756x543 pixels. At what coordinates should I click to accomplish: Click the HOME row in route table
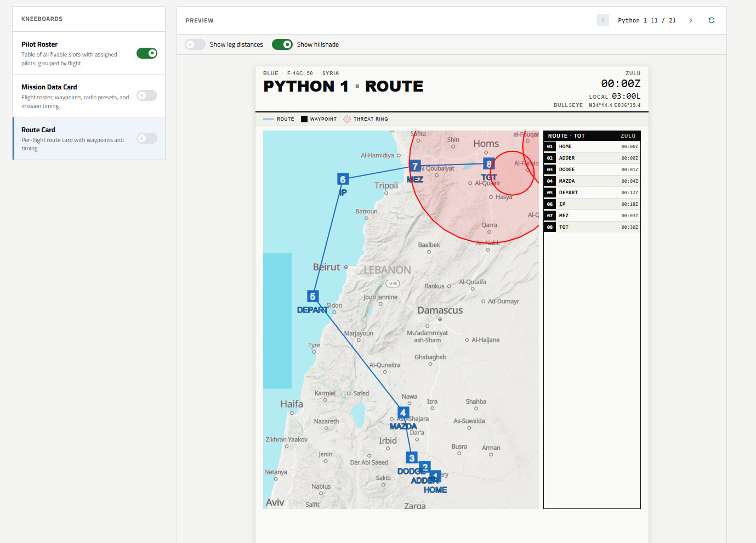click(592, 146)
